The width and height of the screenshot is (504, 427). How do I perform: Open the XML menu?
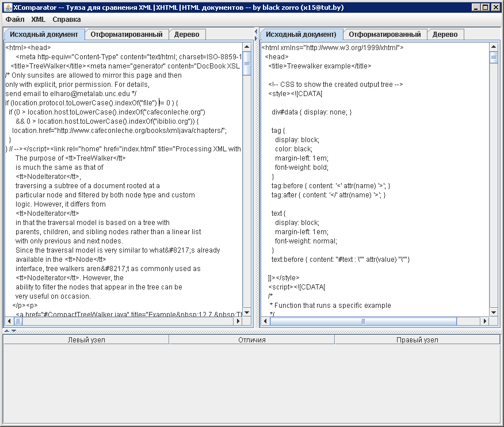click(38, 19)
